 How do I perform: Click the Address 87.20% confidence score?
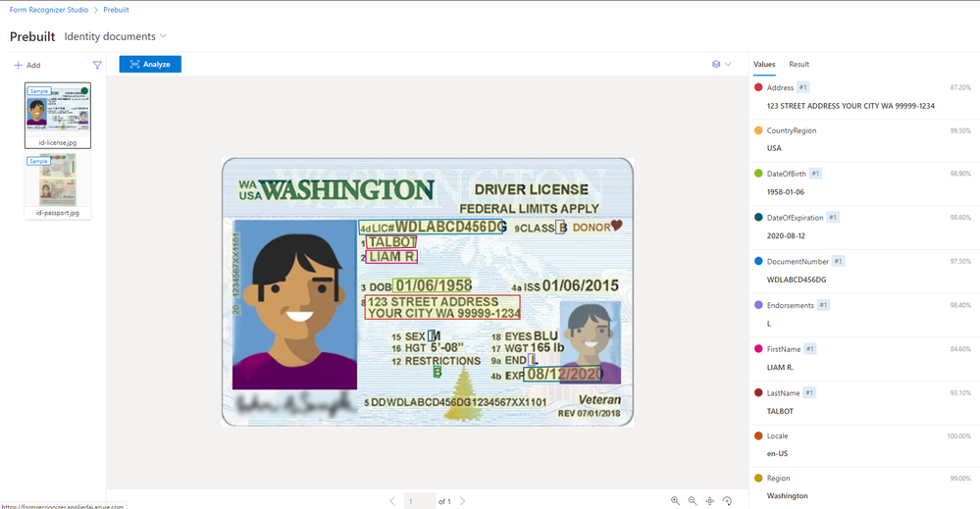tap(960, 88)
